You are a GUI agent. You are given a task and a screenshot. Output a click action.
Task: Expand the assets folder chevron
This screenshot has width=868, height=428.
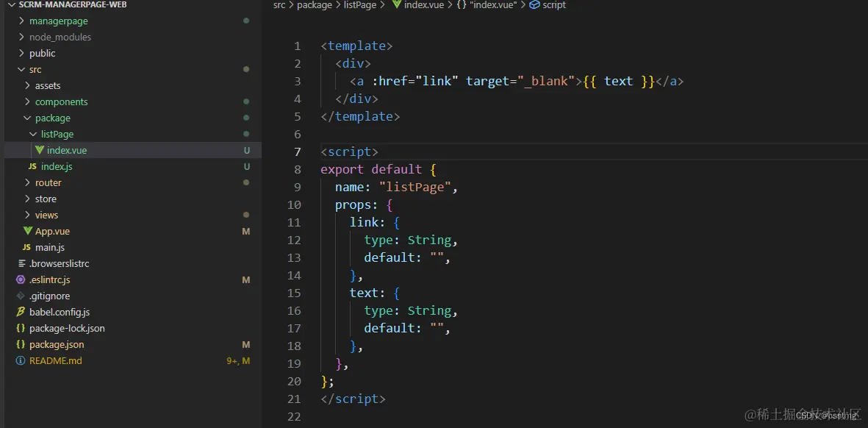point(28,86)
